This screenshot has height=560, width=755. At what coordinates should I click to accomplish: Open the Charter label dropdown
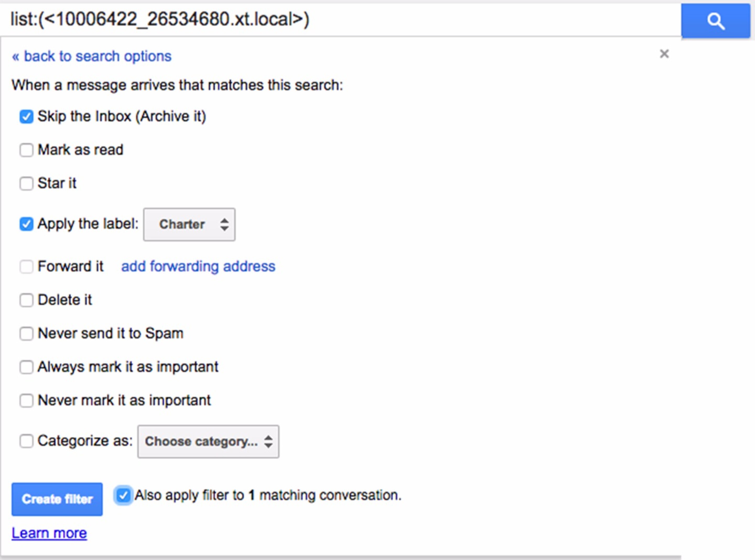pos(189,224)
